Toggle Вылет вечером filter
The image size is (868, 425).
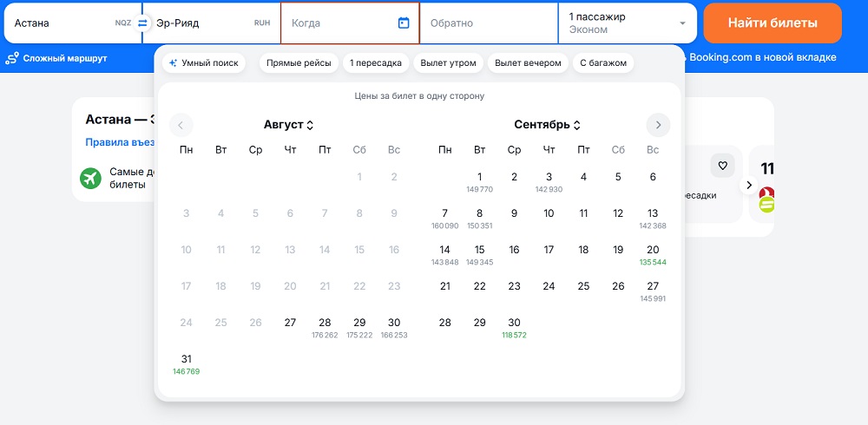(x=528, y=63)
